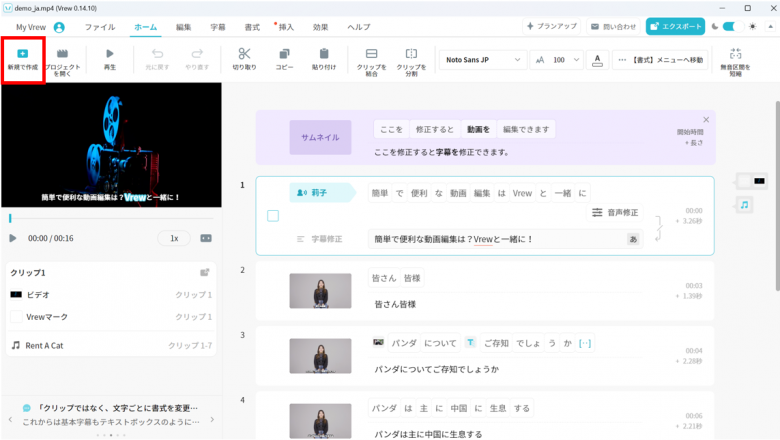The width and height of the screenshot is (780, 440).
Task: Open the ファイル menu
Action: (x=100, y=27)
